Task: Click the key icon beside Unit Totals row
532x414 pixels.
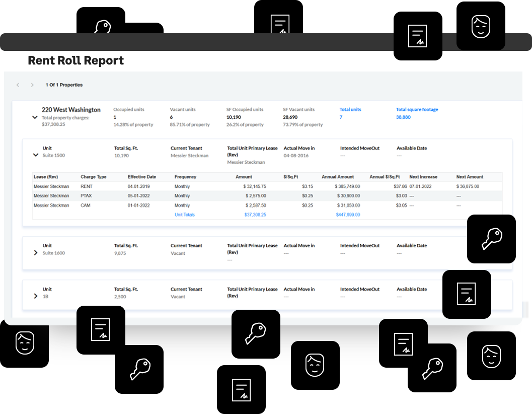Action: pos(491,239)
